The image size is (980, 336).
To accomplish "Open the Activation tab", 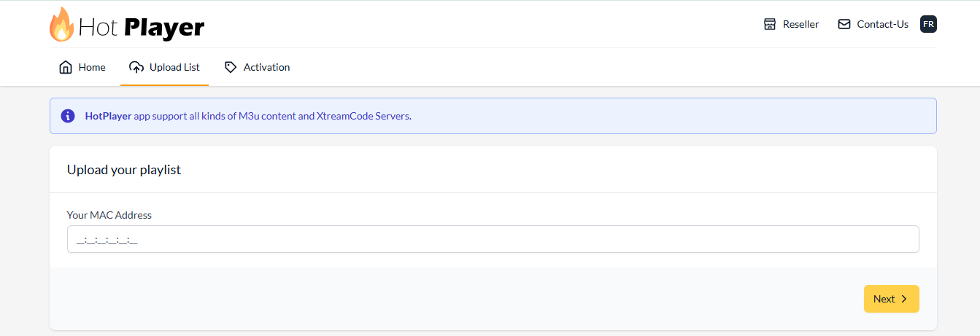I will (258, 67).
